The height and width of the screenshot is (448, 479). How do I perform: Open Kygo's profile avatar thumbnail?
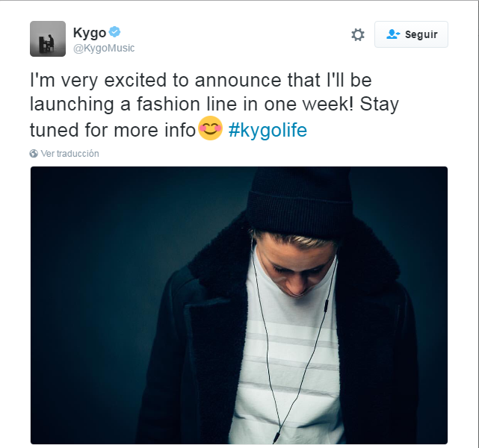[x=48, y=39]
